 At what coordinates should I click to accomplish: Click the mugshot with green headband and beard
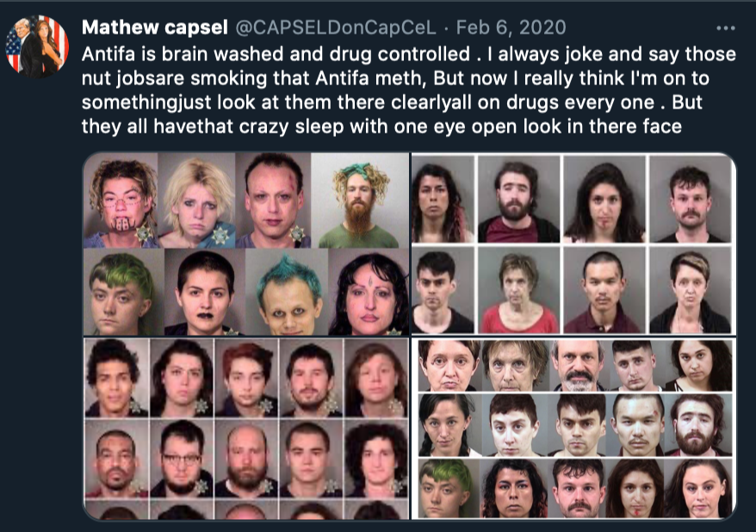click(360, 201)
